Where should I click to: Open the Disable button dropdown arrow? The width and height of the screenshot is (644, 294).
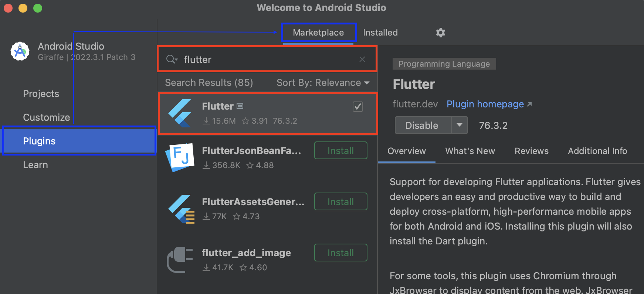click(459, 125)
